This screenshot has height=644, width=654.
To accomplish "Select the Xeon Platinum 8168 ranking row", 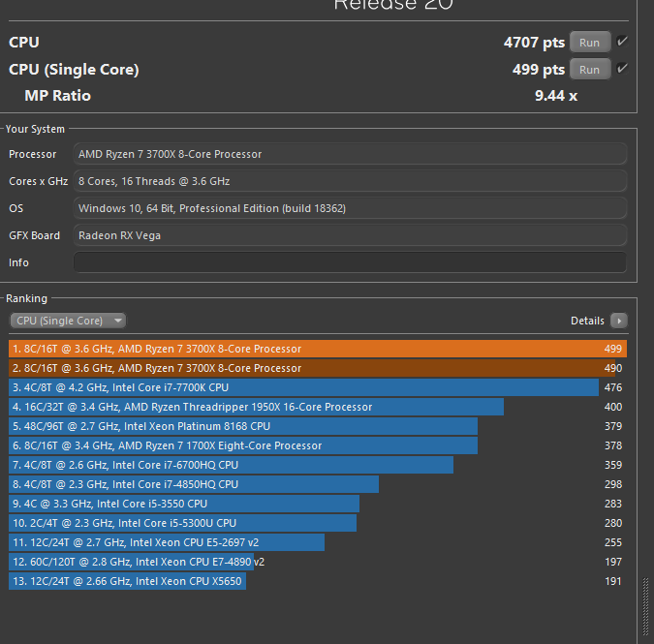I will tap(318, 426).
